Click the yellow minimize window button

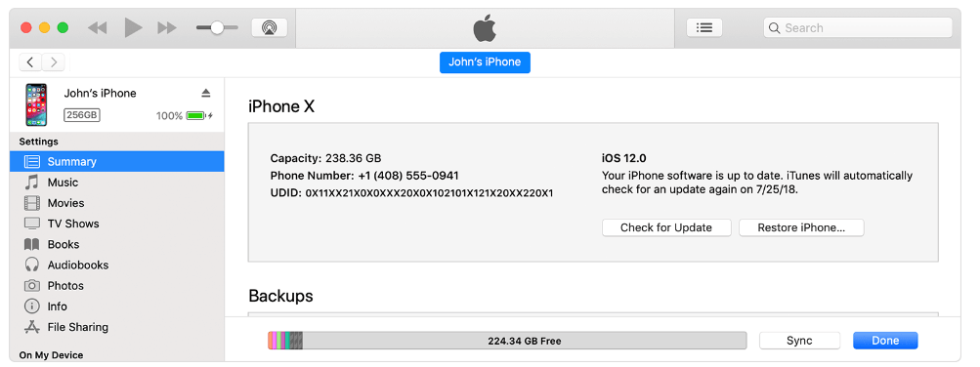(x=44, y=27)
